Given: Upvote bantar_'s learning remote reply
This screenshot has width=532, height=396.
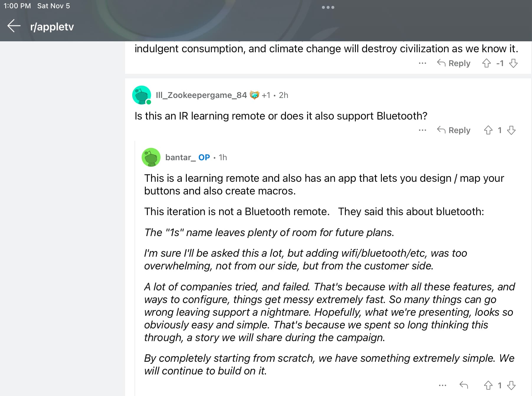Looking at the screenshot, I should coord(488,385).
